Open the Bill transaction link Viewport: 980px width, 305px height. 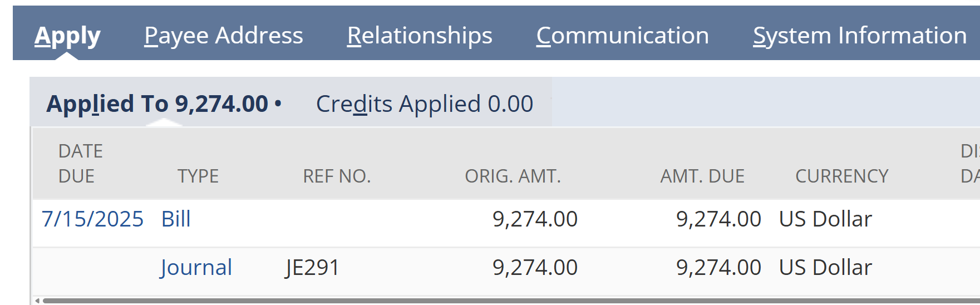(176, 219)
